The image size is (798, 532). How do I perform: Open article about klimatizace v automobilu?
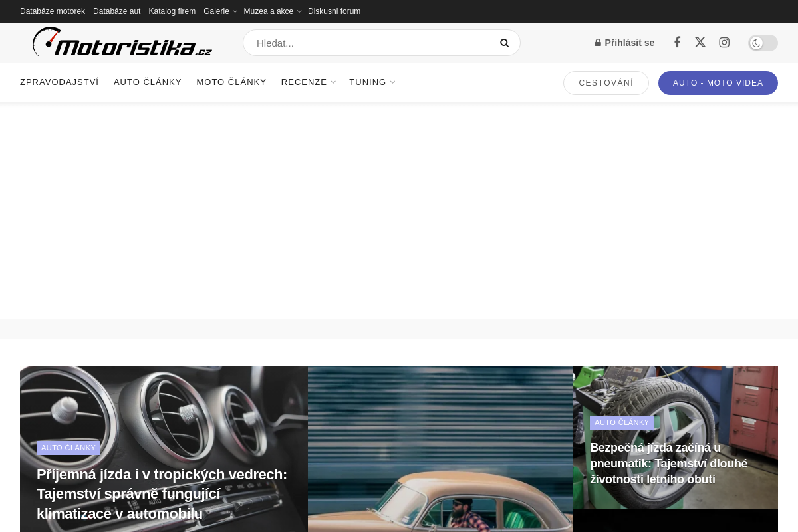(x=162, y=494)
